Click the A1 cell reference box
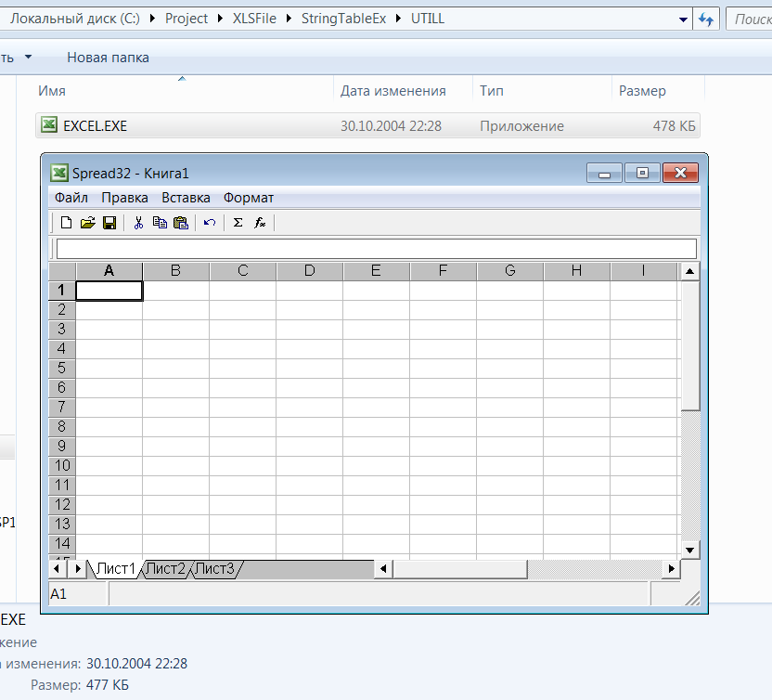This screenshot has width=772, height=700. pos(78,594)
